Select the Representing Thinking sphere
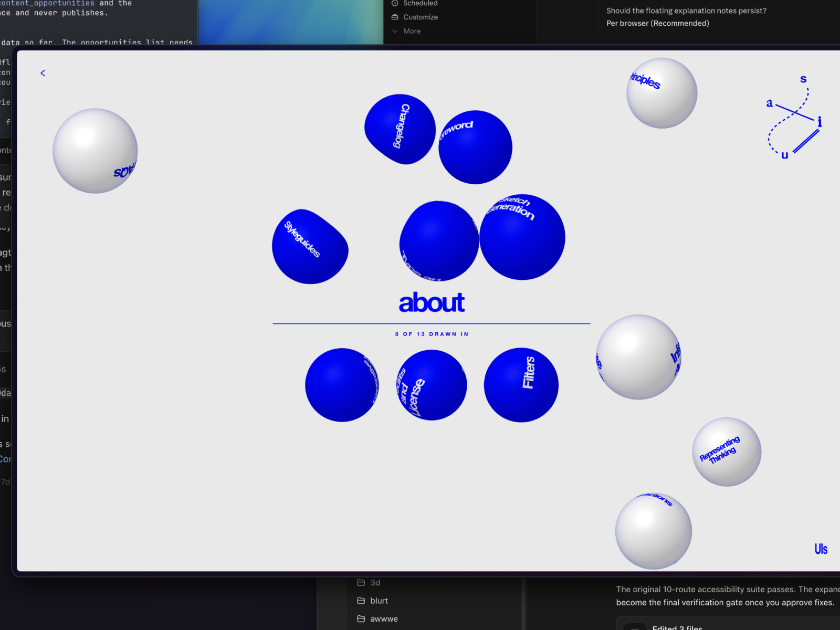 [x=727, y=451]
